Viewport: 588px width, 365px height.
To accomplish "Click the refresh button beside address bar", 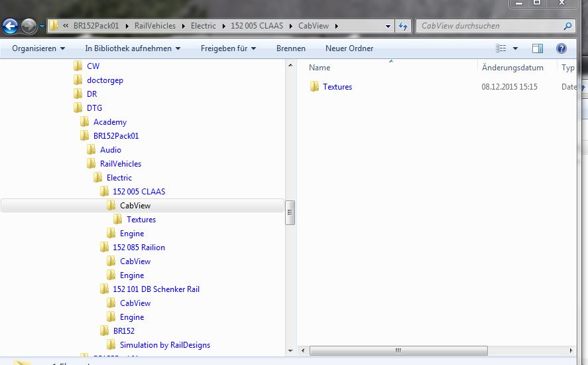I will click(x=402, y=27).
